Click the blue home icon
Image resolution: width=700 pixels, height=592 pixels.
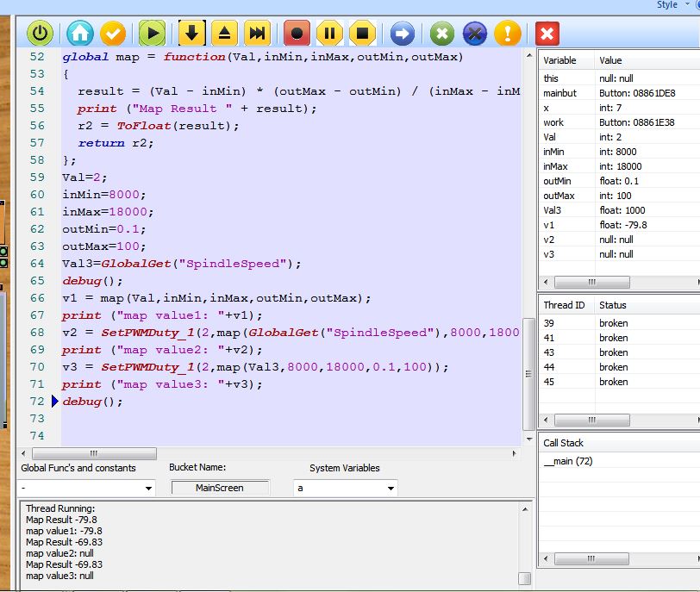[x=80, y=34]
